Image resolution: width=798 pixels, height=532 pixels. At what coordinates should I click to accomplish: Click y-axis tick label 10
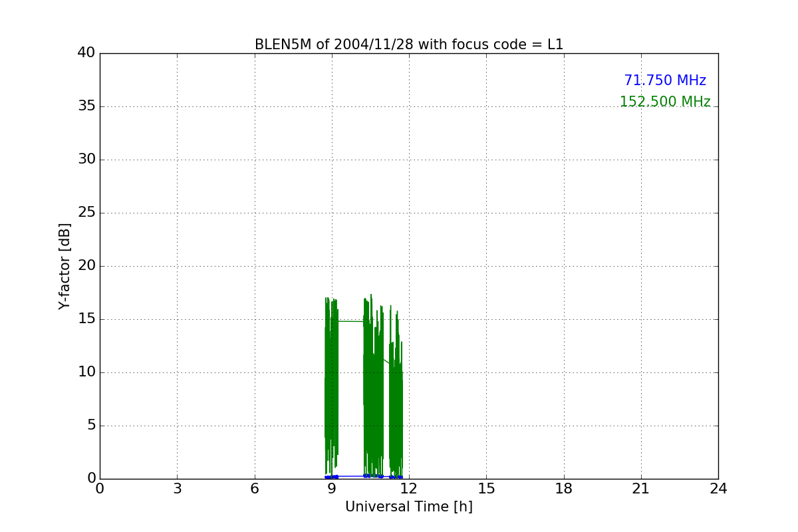pos(86,372)
